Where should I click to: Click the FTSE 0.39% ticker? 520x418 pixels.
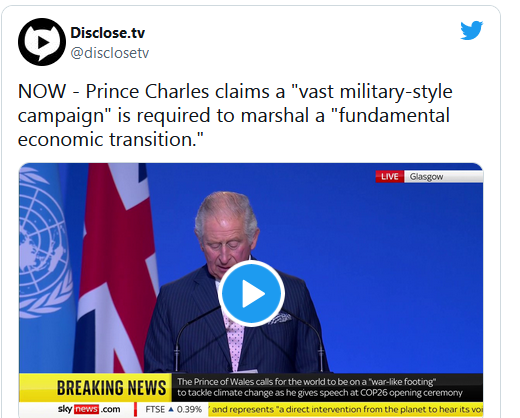[x=173, y=409]
